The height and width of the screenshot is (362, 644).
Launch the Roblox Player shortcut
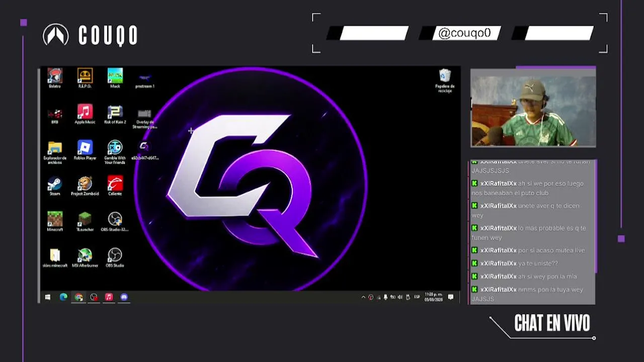point(85,150)
